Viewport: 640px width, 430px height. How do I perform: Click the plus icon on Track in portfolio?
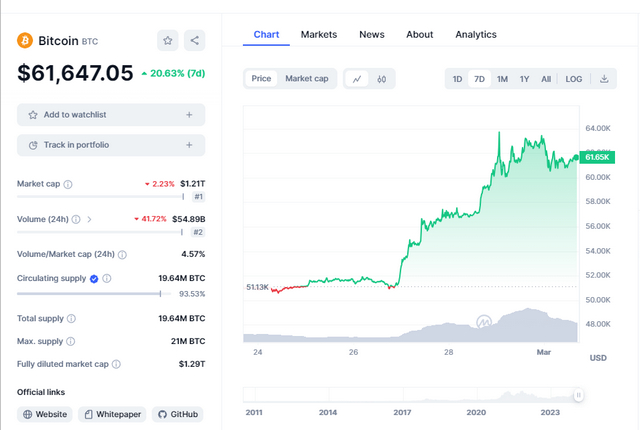tap(189, 145)
